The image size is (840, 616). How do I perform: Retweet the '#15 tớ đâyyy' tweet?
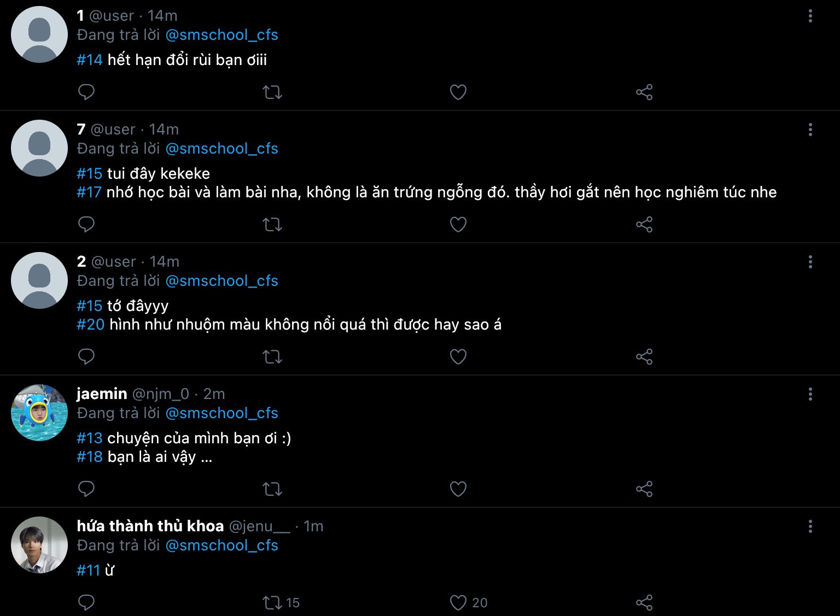272,356
